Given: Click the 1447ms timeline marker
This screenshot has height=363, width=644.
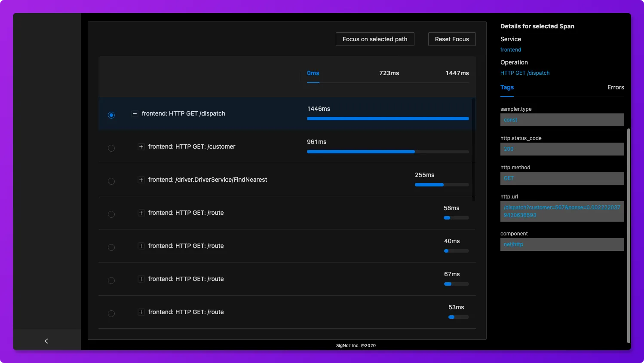Looking at the screenshot, I should tap(457, 73).
